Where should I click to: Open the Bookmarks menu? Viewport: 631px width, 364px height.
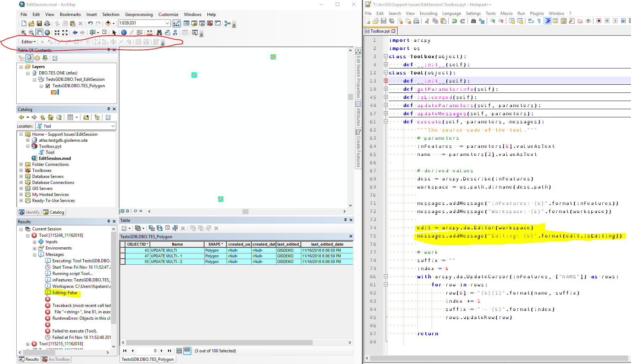(x=70, y=15)
